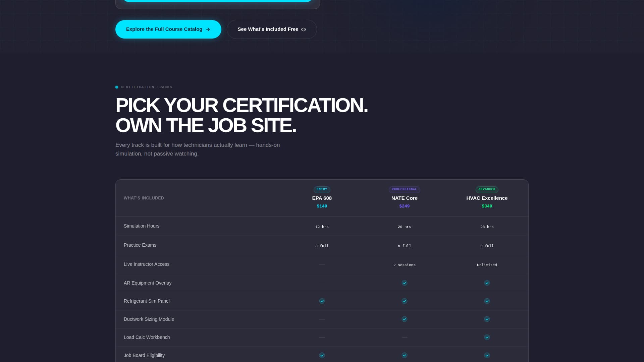Click the ENTRY badge above EPA 608
The image size is (644, 362).
click(322, 189)
